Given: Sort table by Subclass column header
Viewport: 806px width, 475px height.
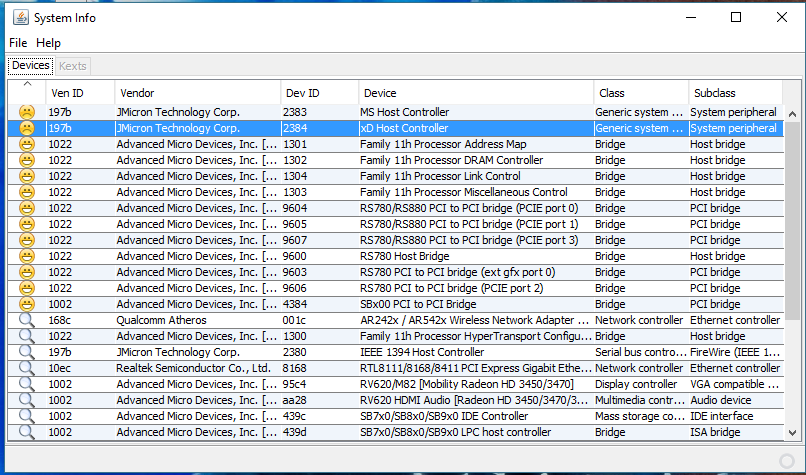Looking at the screenshot, I should [736, 93].
